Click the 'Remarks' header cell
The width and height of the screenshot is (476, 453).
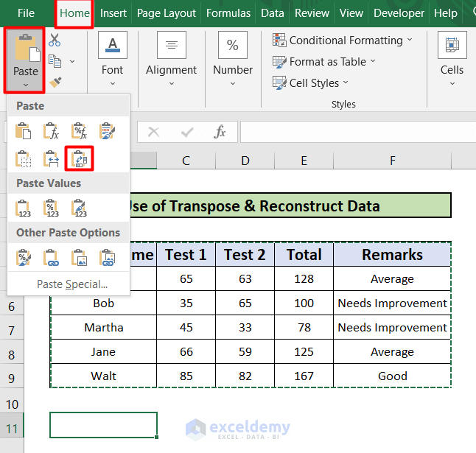point(392,254)
